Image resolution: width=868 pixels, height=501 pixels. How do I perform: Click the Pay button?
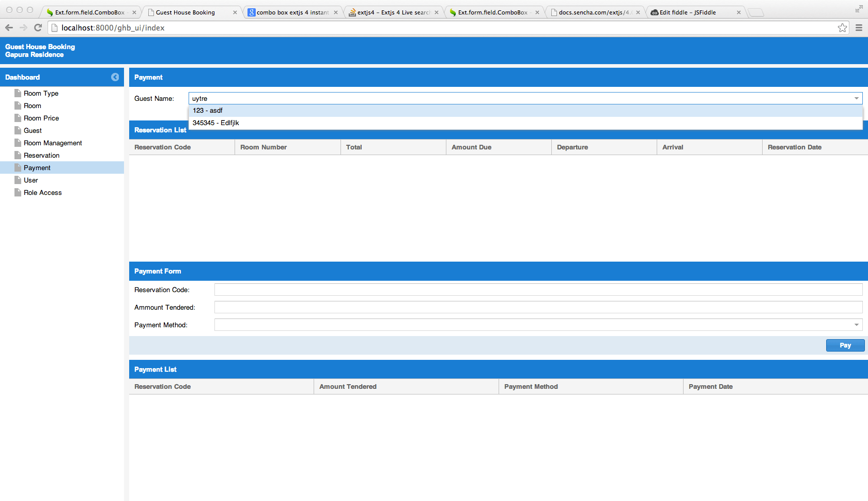coord(845,345)
